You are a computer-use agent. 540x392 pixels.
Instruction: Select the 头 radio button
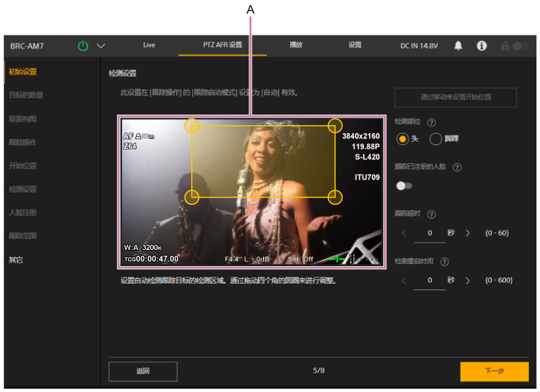(403, 139)
